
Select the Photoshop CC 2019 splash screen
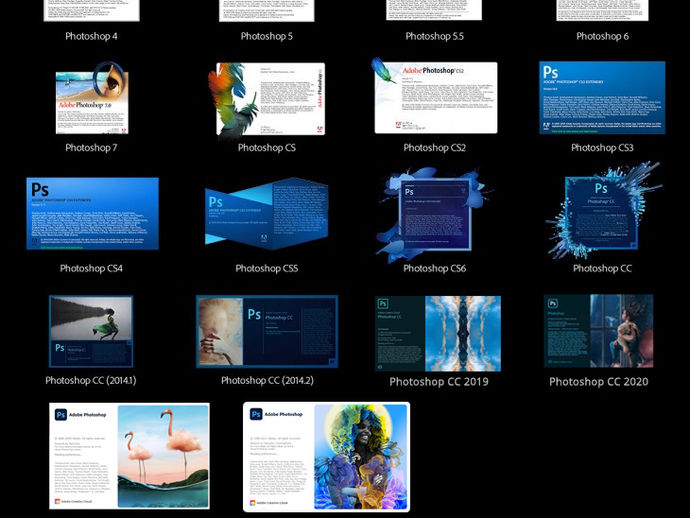click(x=438, y=333)
